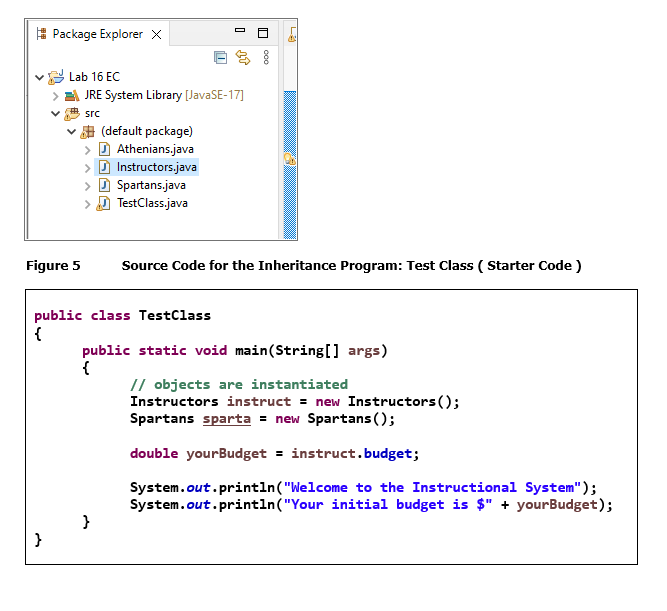Screen dimensions: 667x611
Task: Click the default package icon
Action: point(88,132)
